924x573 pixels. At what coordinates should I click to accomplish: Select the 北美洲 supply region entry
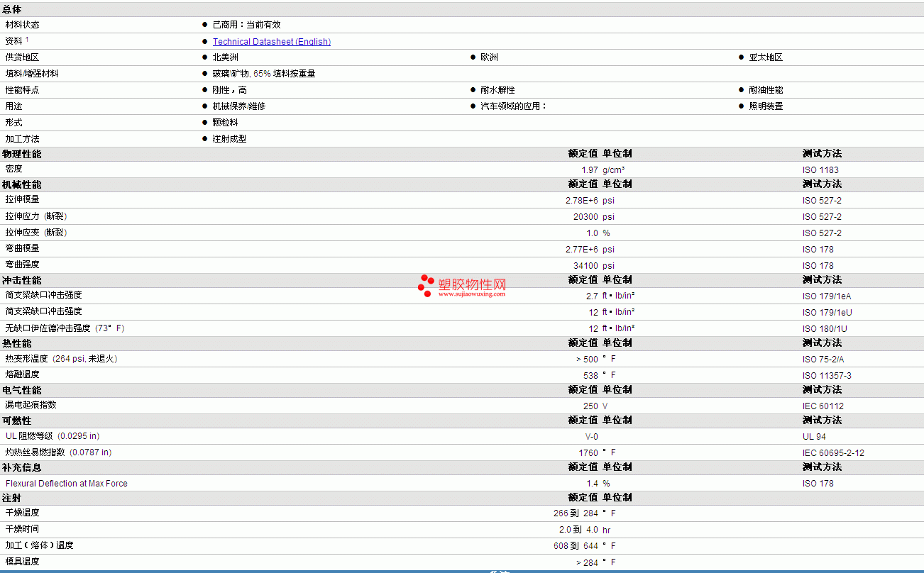pos(225,57)
